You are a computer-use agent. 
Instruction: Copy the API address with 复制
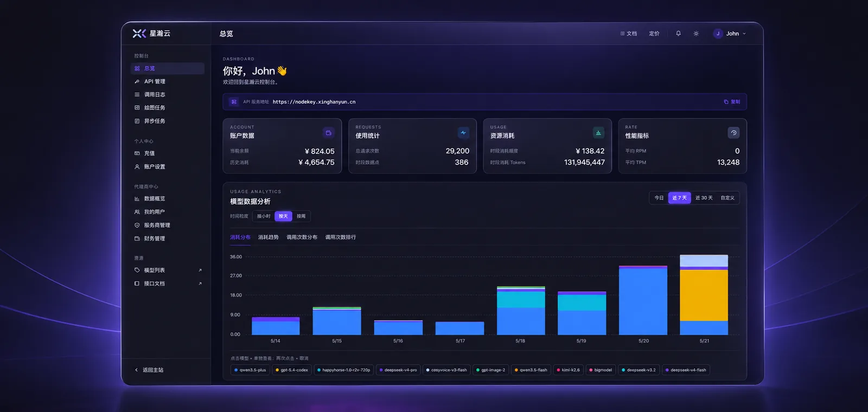732,102
